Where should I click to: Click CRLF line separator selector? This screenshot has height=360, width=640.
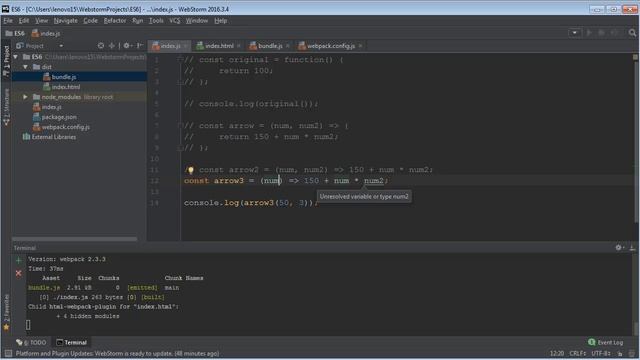(578, 353)
